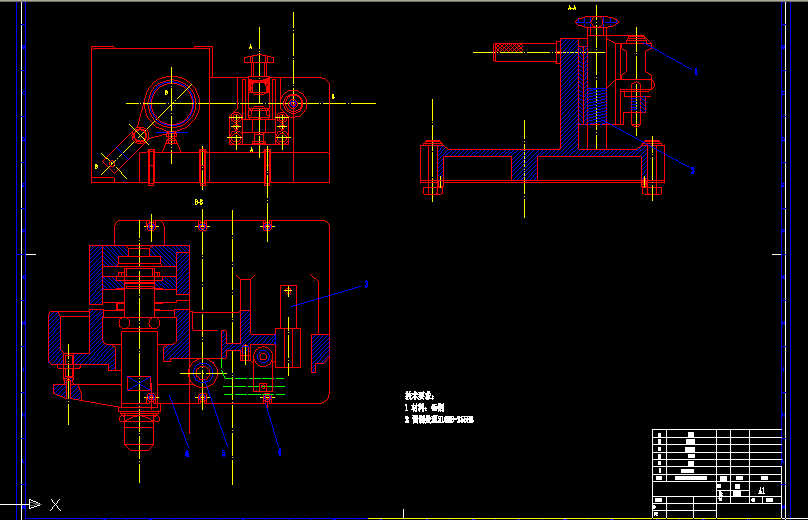The image size is (808, 520).
Task: Click the small circle right of top-left view
Action: pyautogui.click(x=293, y=102)
